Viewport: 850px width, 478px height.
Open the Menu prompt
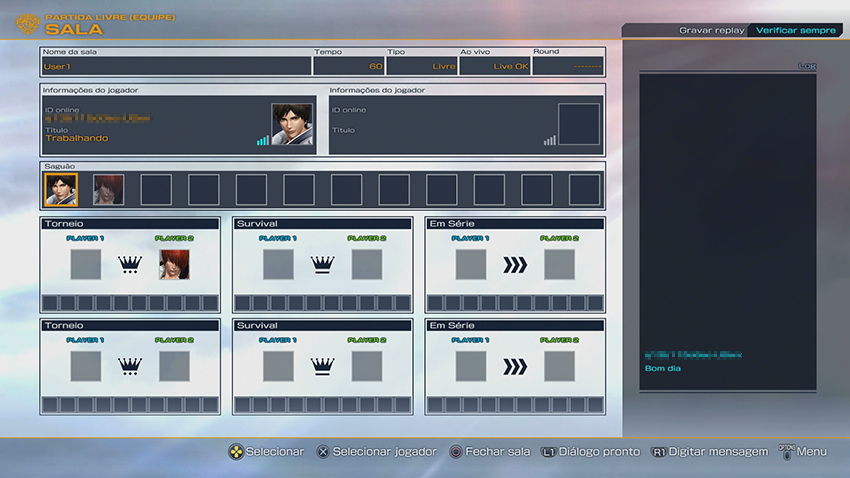tap(812, 451)
